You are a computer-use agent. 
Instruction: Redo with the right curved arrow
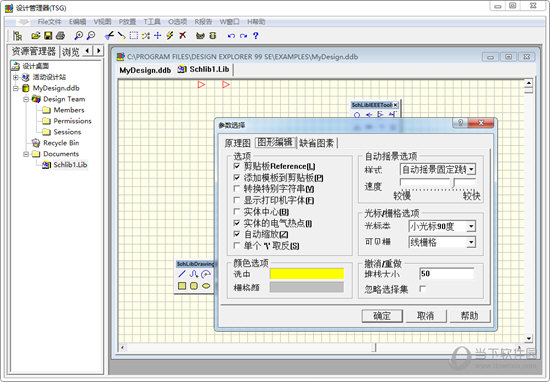243,36
